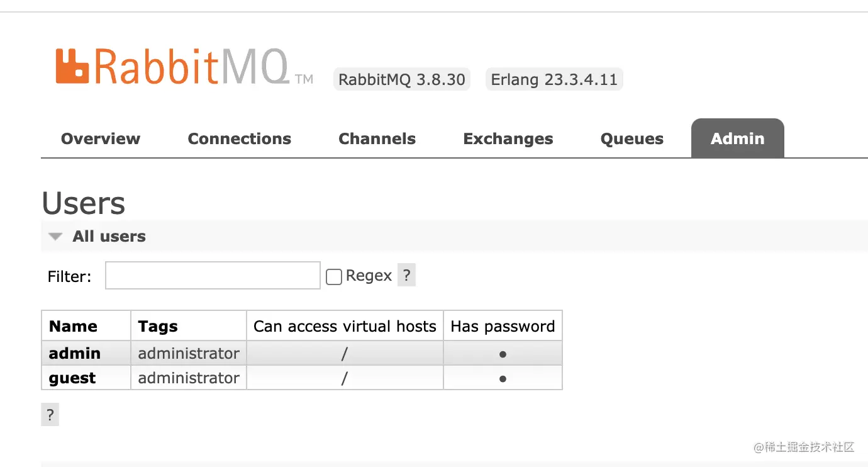
Task: Enable the Regex checkbox
Action: coord(334,276)
